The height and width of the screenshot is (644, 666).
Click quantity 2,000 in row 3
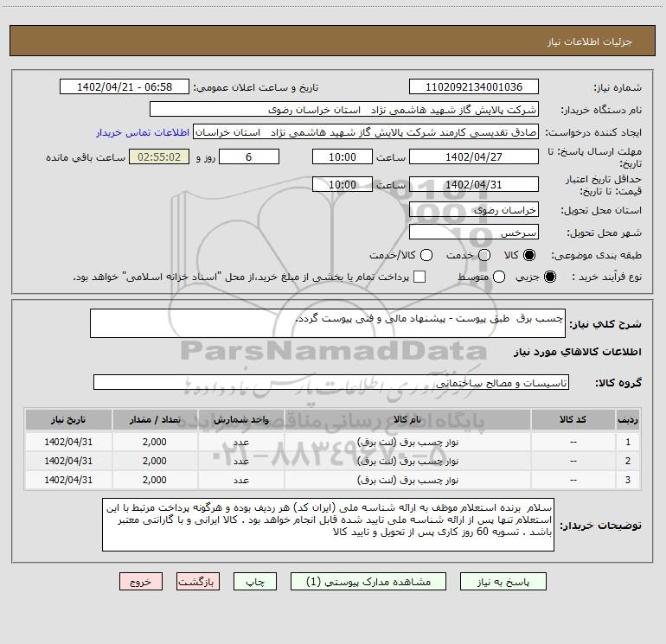pyautogui.click(x=155, y=480)
